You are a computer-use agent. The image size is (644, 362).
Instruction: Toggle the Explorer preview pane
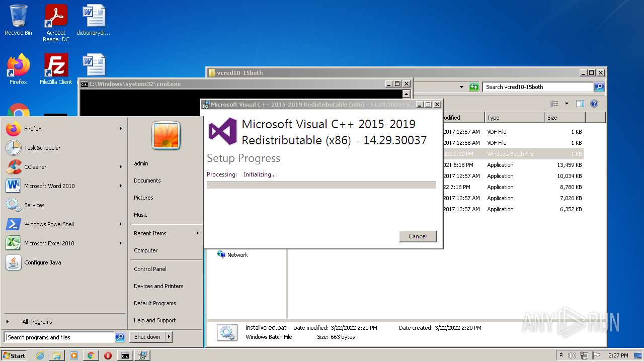click(580, 104)
